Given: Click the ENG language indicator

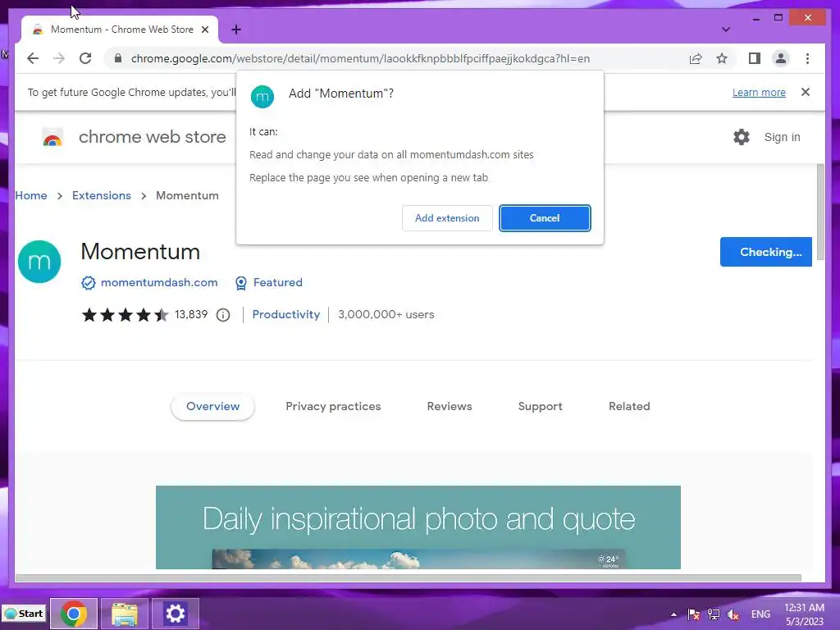Looking at the screenshot, I should [760, 614].
